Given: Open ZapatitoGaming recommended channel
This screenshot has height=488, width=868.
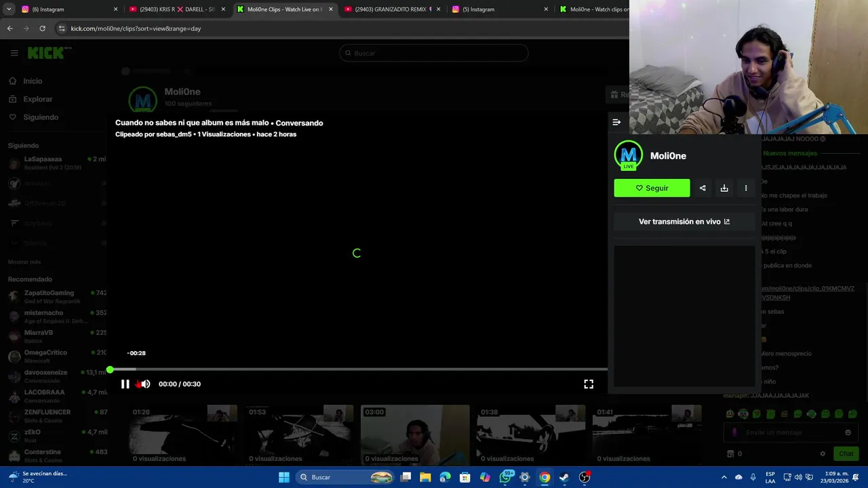Looking at the screenshot, I should click(x=56, y=296).
